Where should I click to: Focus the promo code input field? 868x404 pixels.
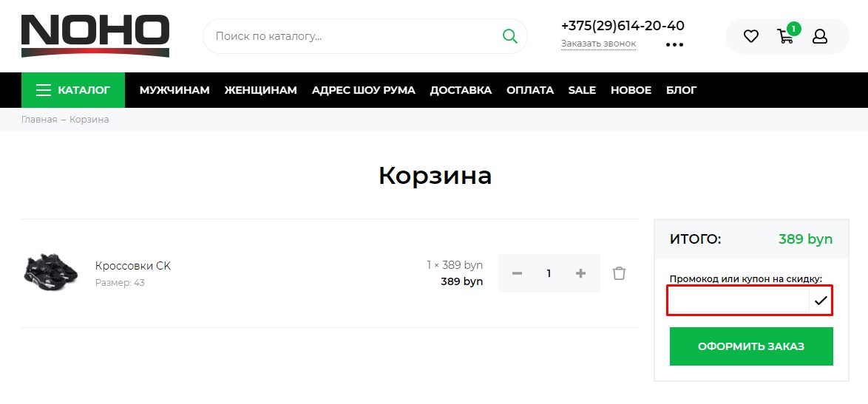point(739,301)
